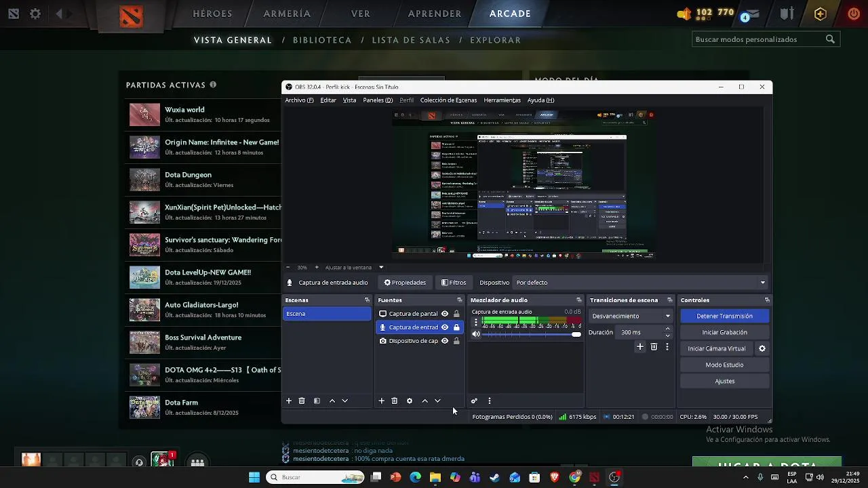
Task: Open three-dot options for Captura de entrada audio channel
Action: pyautogui.click(x=475, y=323)
